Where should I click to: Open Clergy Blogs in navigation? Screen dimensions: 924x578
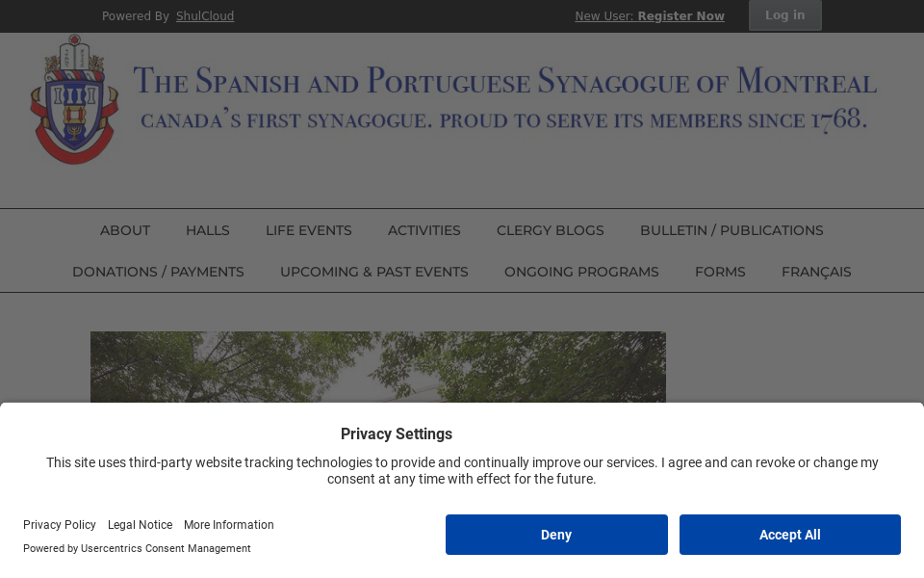551,230
